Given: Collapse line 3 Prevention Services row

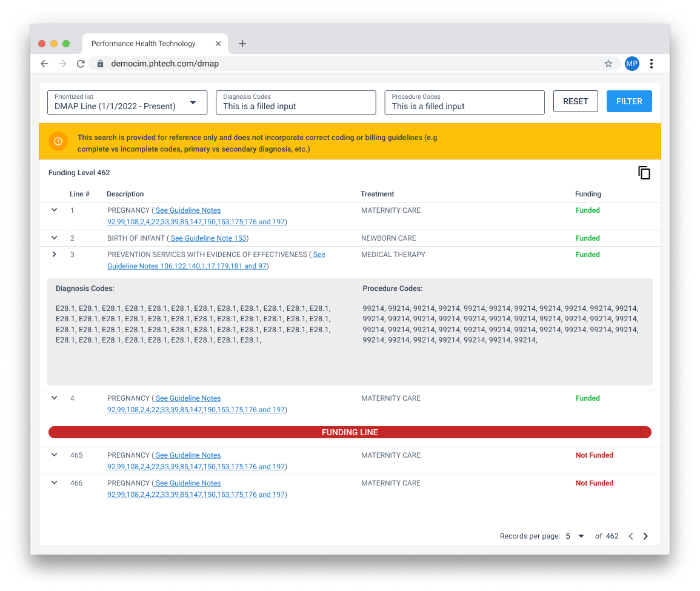Looking at the screenshot, I should [55, 255].
